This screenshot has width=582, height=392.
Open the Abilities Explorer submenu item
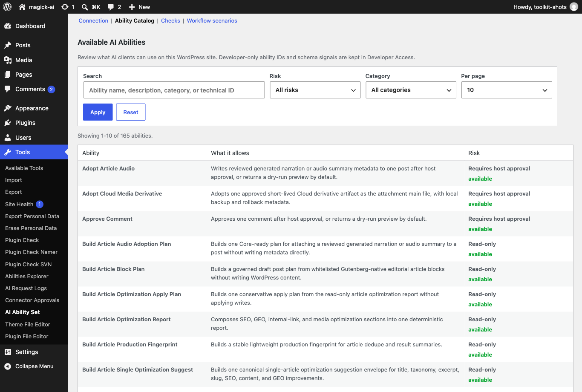coord(27,276)
